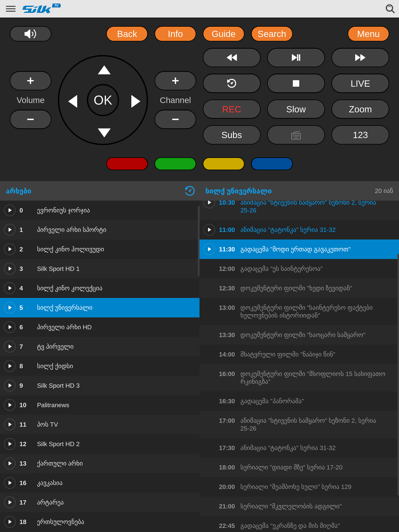Play channel 4 სილქ კინო კოლექცია
This screenshot has height=532, width=399.
pyautogui.click(x=10, y=288)
